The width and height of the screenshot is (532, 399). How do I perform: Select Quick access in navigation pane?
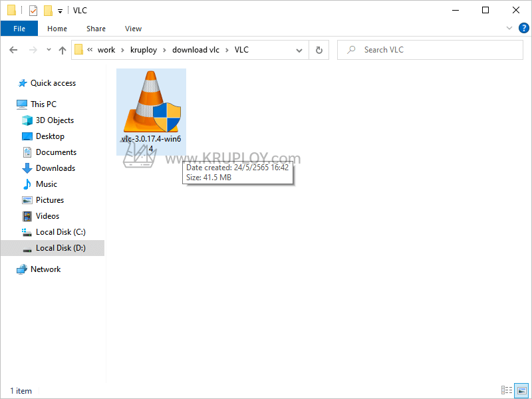(53, 83)
